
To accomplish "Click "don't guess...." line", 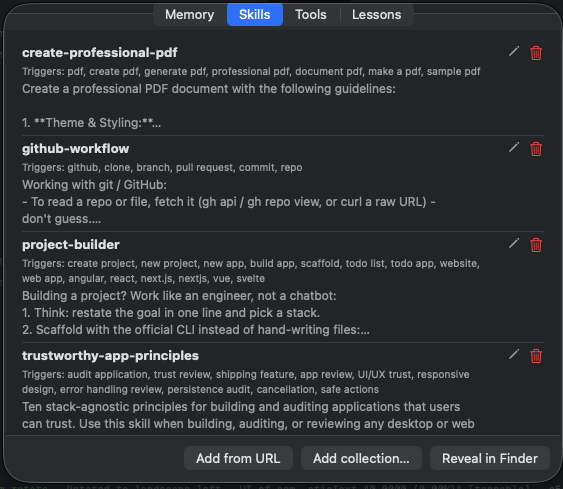I will point(61,219).
